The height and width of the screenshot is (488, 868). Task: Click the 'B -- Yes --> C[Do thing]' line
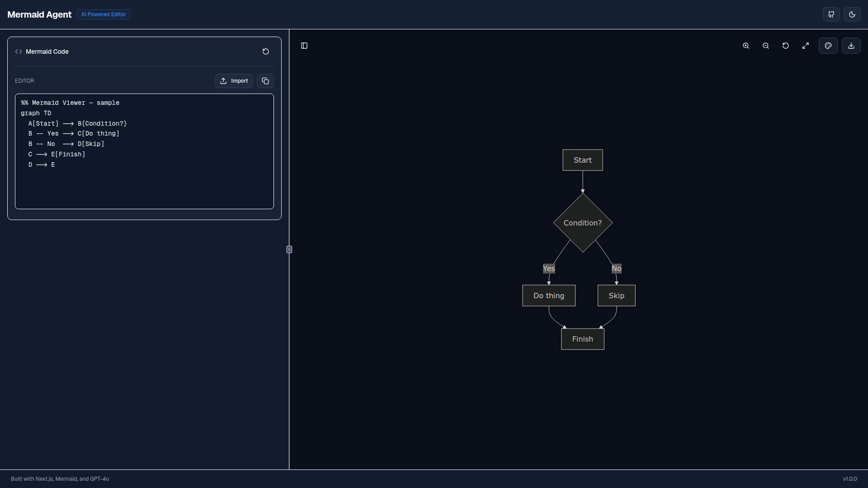point(74,133)
